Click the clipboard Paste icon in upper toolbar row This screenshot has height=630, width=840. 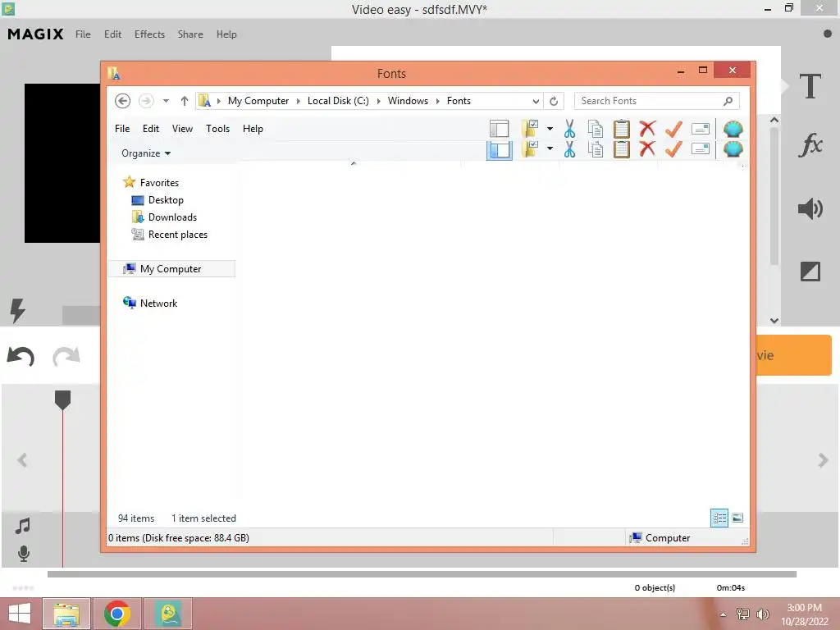point(622,129)
